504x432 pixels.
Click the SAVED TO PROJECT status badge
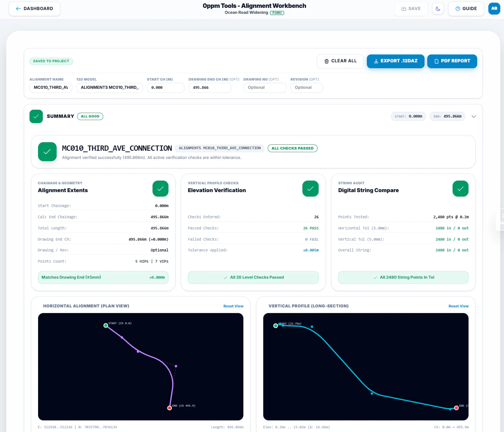click(x=51, y=61)
